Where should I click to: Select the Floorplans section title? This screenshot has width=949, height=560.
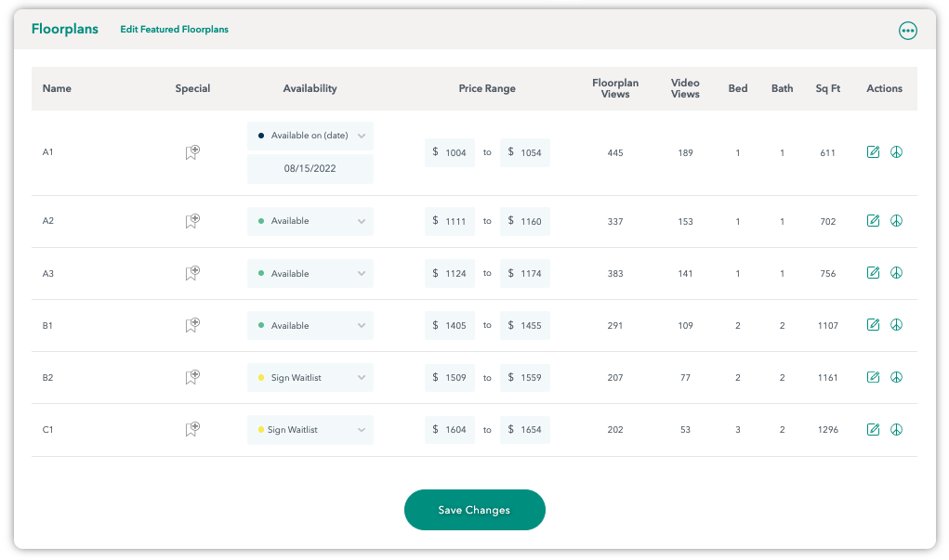(x=65, y=29)
